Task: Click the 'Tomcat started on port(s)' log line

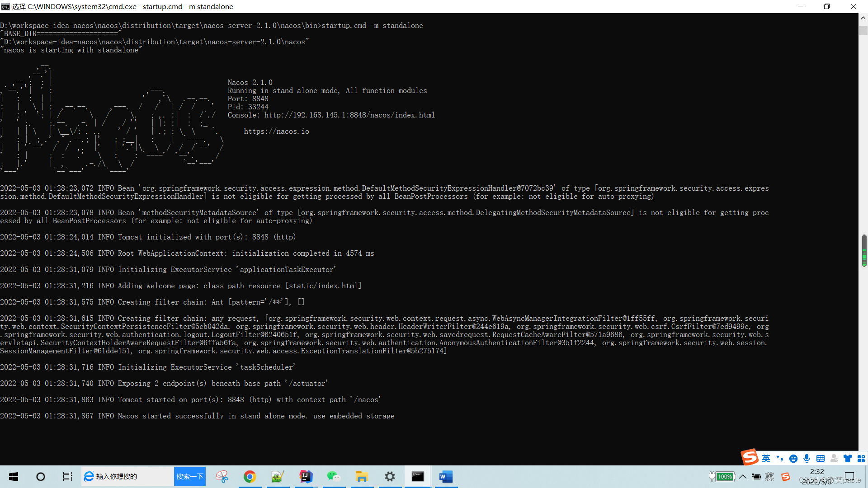Action: 190,400
